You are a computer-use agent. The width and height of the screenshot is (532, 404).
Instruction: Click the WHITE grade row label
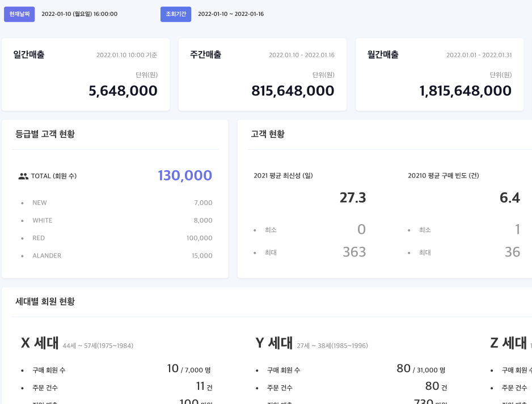[x=43, y=220]
